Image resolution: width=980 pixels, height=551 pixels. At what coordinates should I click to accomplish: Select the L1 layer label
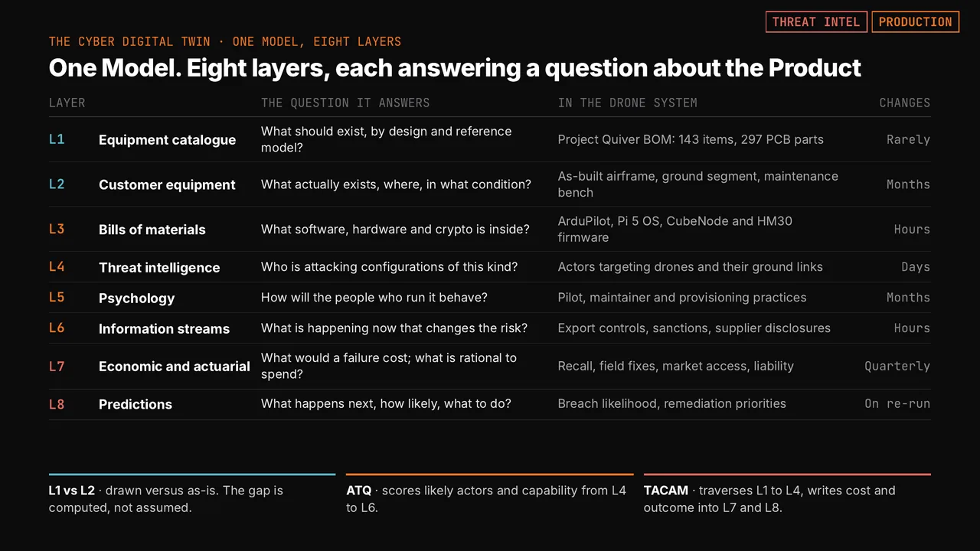point(57,139)
